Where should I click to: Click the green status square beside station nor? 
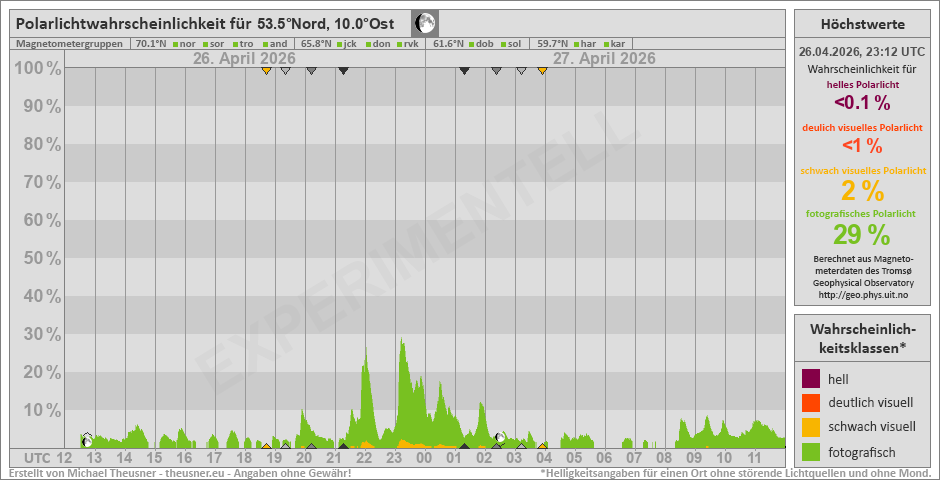click(175, 44)
